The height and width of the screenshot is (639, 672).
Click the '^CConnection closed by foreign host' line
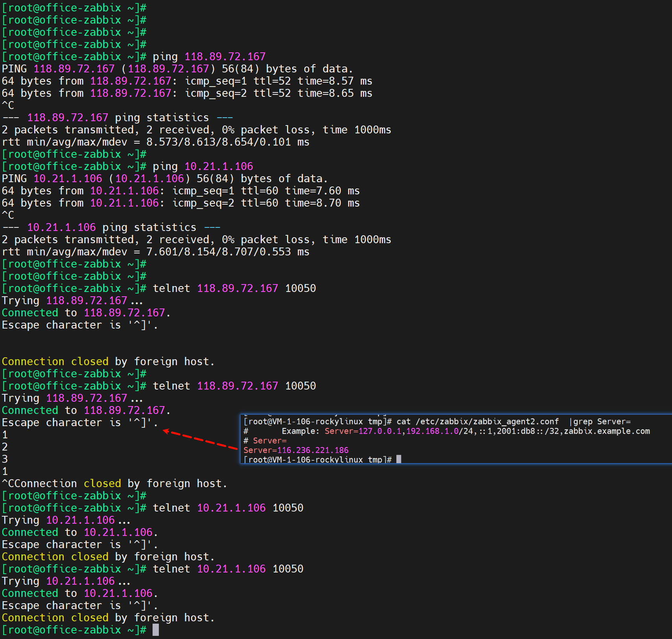point(114,484)
